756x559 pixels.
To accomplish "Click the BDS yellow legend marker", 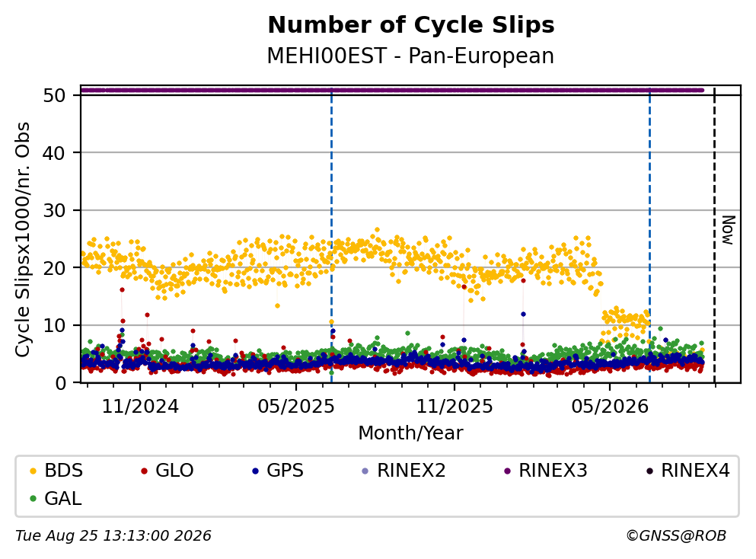I will [x=33, y=471].
